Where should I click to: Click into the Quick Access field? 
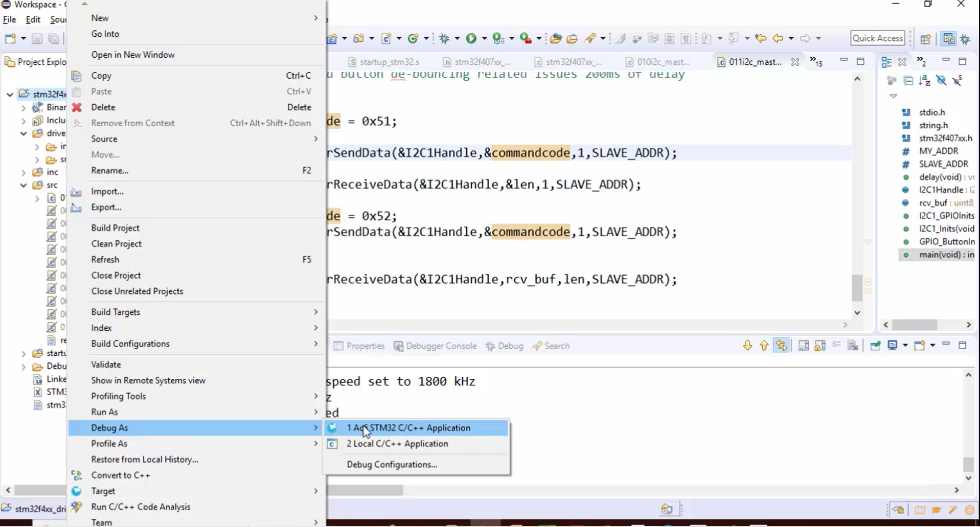pyautogui.click(x=877, y=38)
